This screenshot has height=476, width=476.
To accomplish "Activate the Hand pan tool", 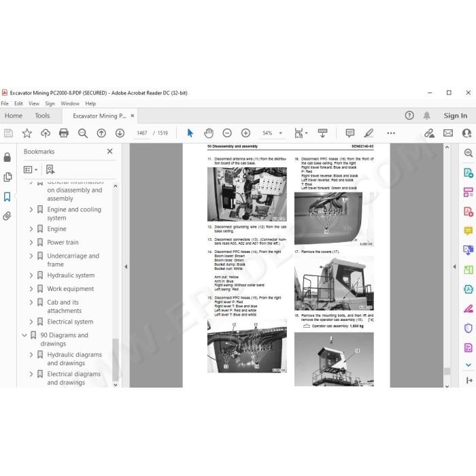I will pos(209,133).
